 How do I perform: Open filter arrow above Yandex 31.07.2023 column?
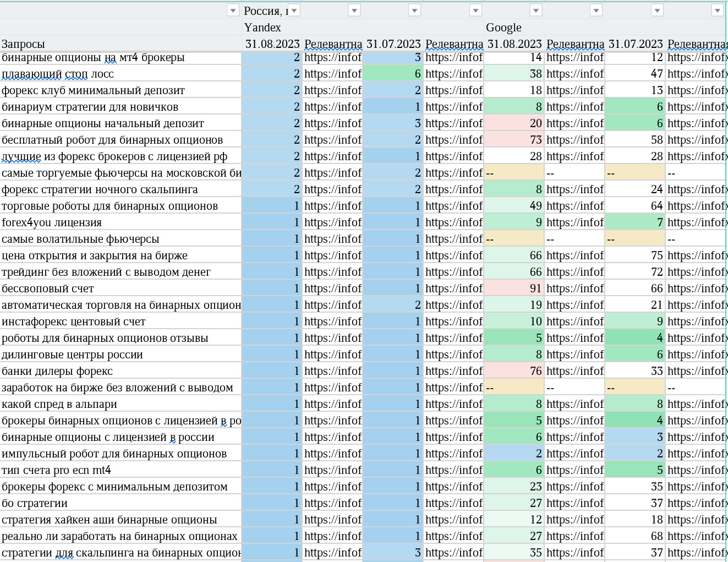click(414, 10)
